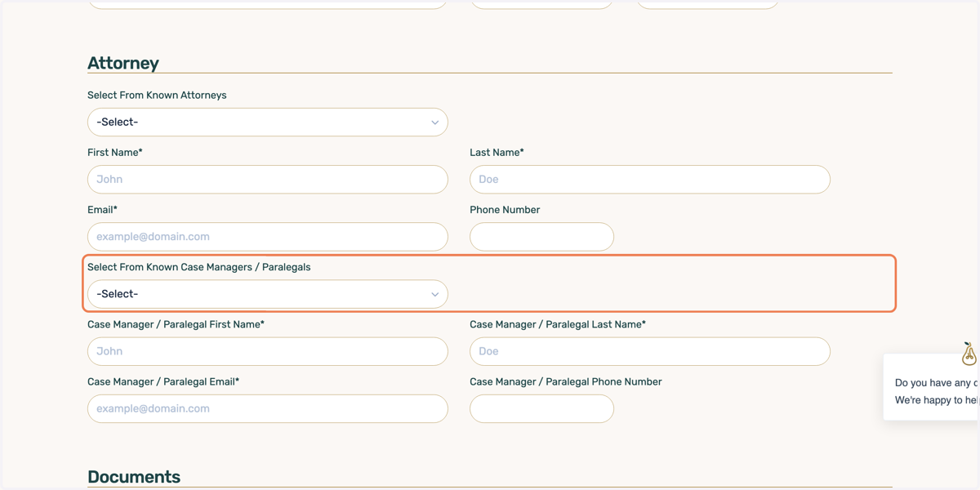
Task: Click Case Manager / Paralegal Email field
Action: 268,408
